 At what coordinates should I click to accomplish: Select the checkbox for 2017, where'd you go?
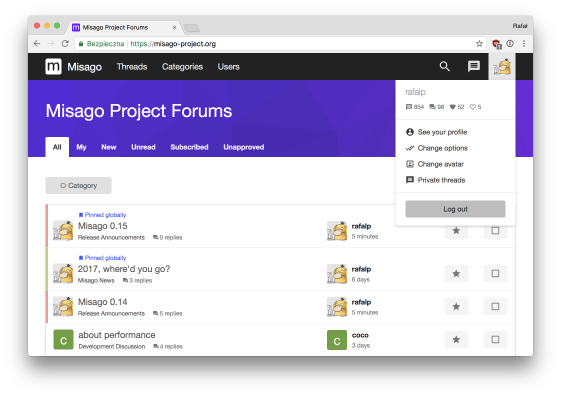(x=495, y=274)
